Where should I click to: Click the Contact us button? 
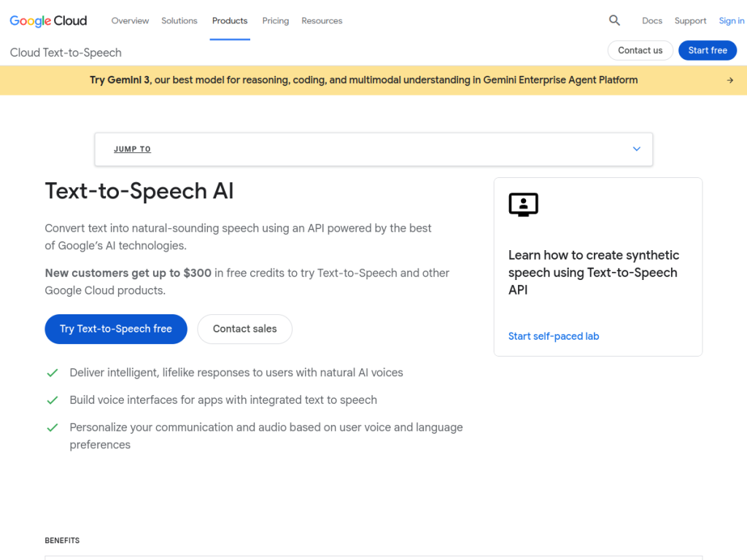[640, 50]
